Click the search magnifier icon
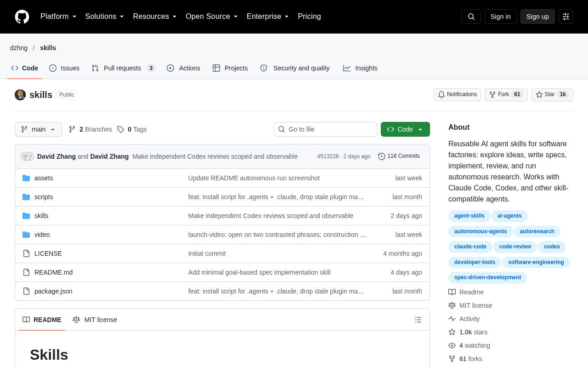588x368 pixels. click(471, 17)
